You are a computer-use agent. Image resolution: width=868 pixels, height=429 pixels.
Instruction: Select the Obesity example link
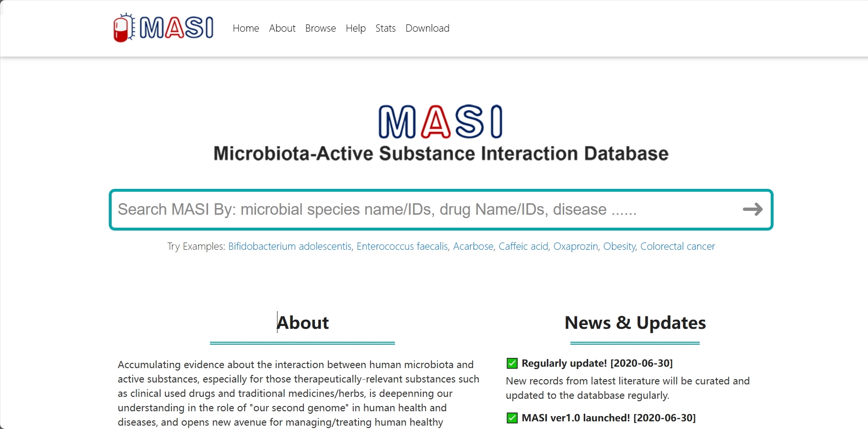point(619,246)
